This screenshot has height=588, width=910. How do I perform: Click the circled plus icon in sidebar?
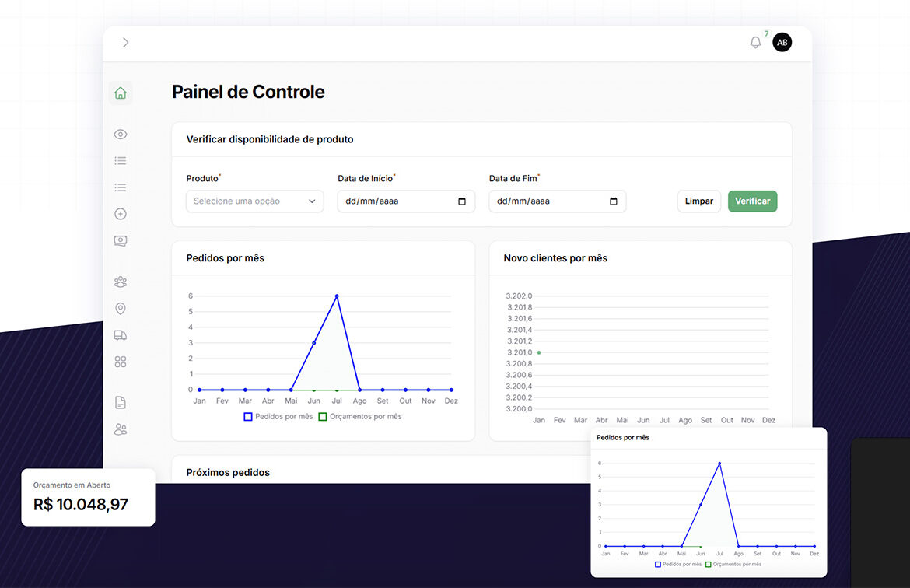(121, 214)
